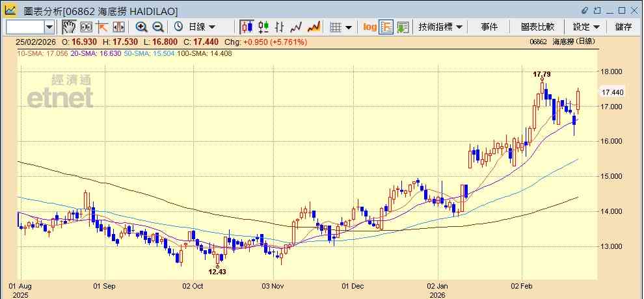
Task: Expand the grid options dropdown arrow
Action: point(349,27)
